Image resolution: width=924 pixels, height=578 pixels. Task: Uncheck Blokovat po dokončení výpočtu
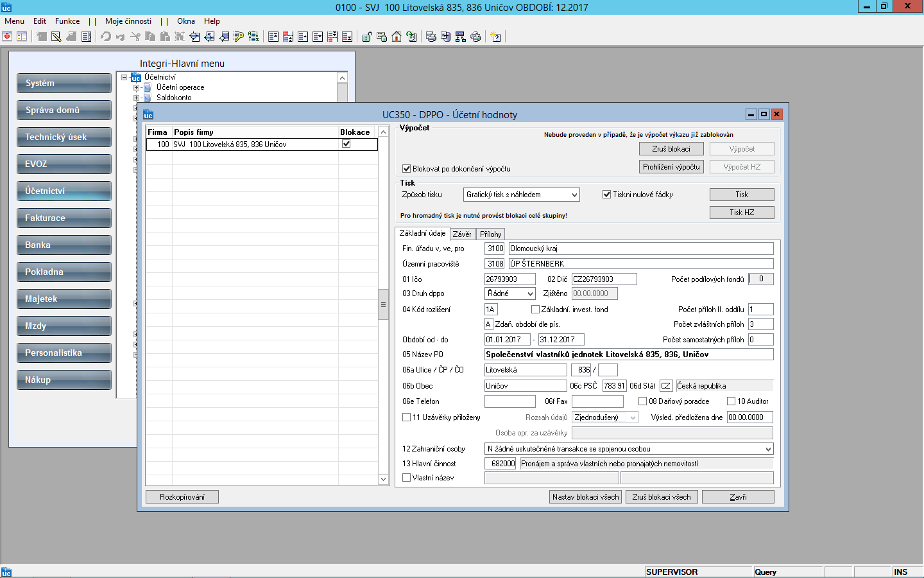pos(406,169)
